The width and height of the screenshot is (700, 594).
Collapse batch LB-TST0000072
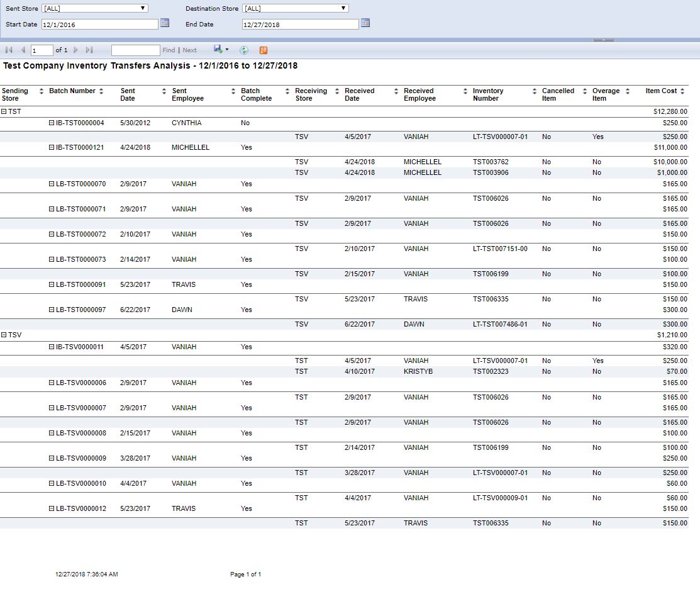pos(52,234)
